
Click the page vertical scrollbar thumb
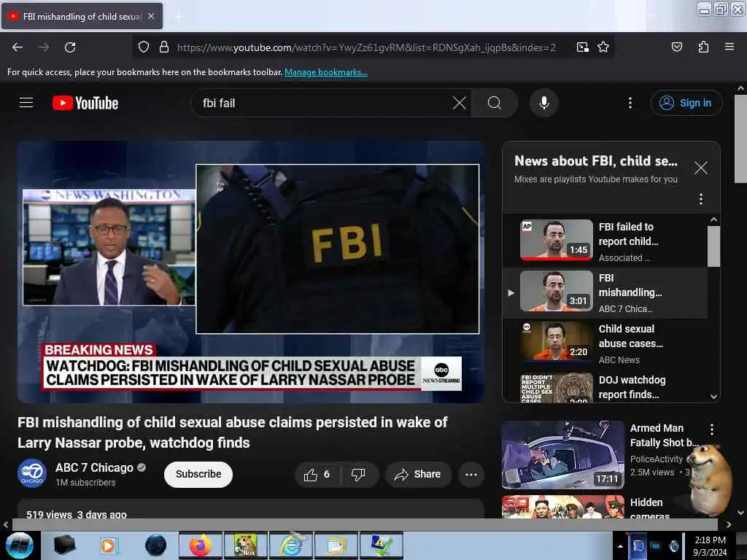tap(740, 139)
